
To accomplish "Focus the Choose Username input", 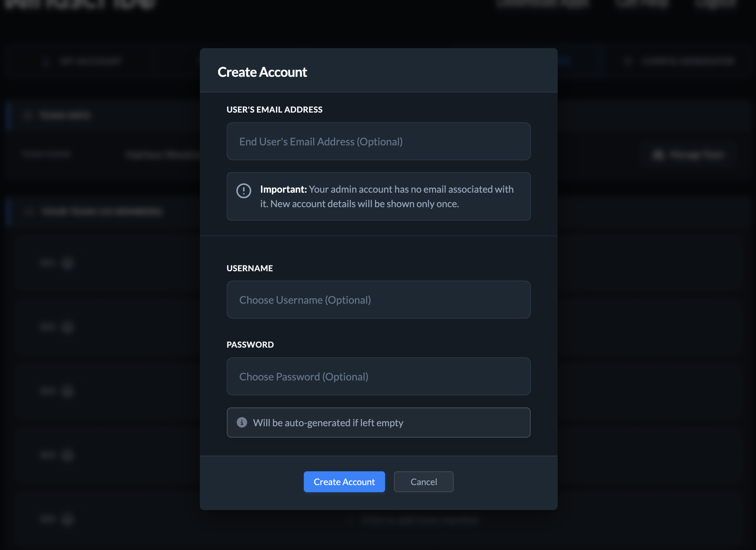I will point(378,300).
